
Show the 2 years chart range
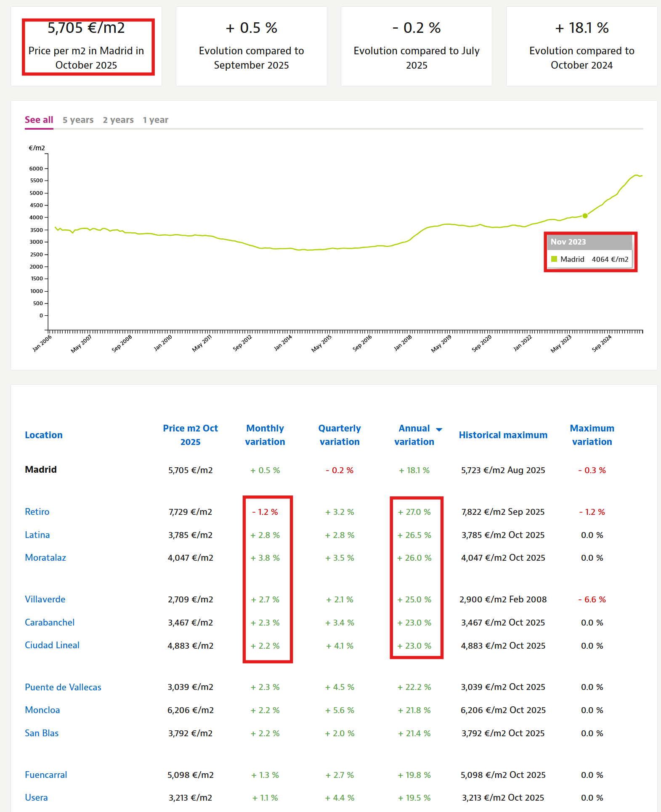pyautogui.click(x=118, y=120)
